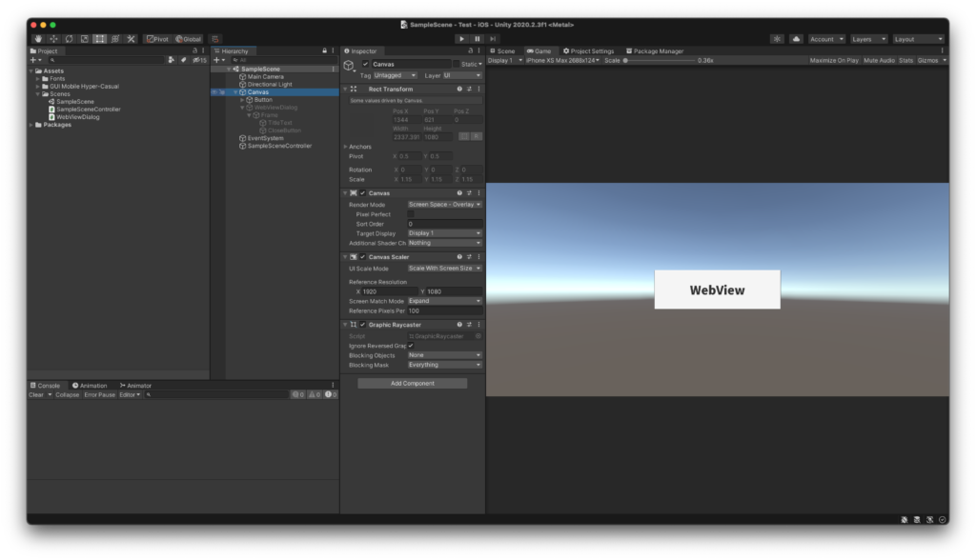This screenshot has width=976, height=560.
Task: Toggle grid snapping icon in toolbar
Action: (215, 39)
